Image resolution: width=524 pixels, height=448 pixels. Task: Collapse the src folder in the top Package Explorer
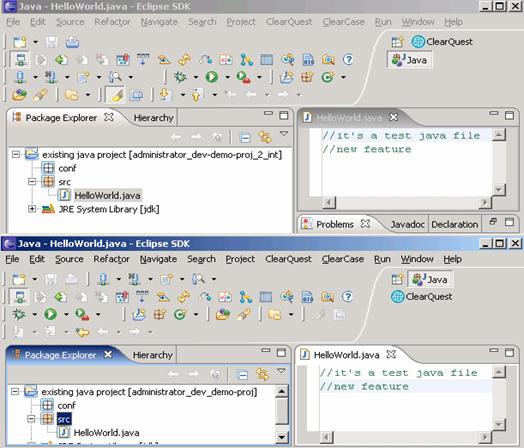pyautogui.click(x=32, y=182)
